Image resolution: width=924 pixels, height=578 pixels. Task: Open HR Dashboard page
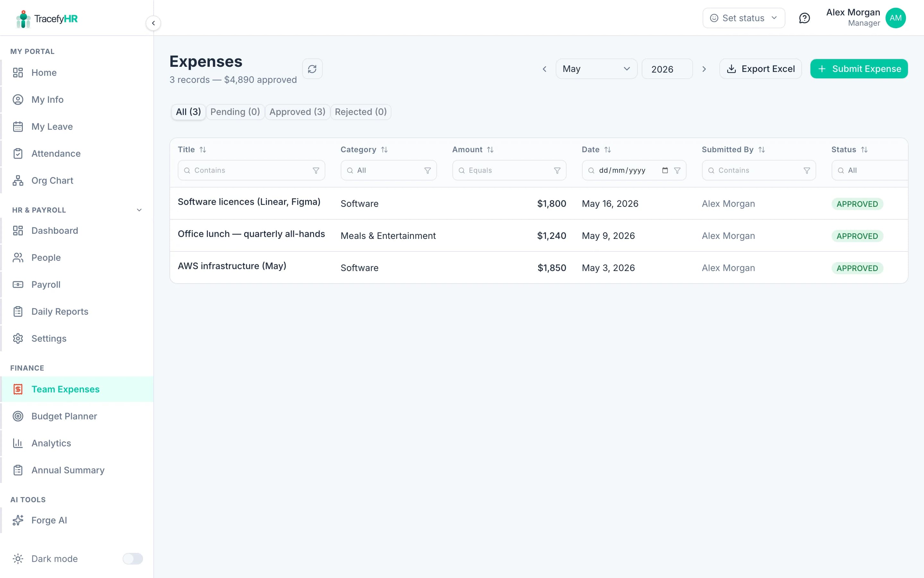[x=77, y=231]
